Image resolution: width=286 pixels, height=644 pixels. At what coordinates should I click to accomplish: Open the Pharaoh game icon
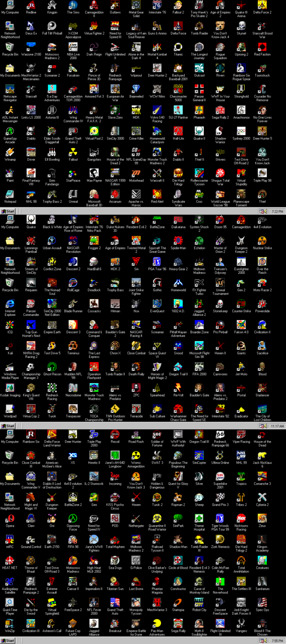click(x=199, y=110)
